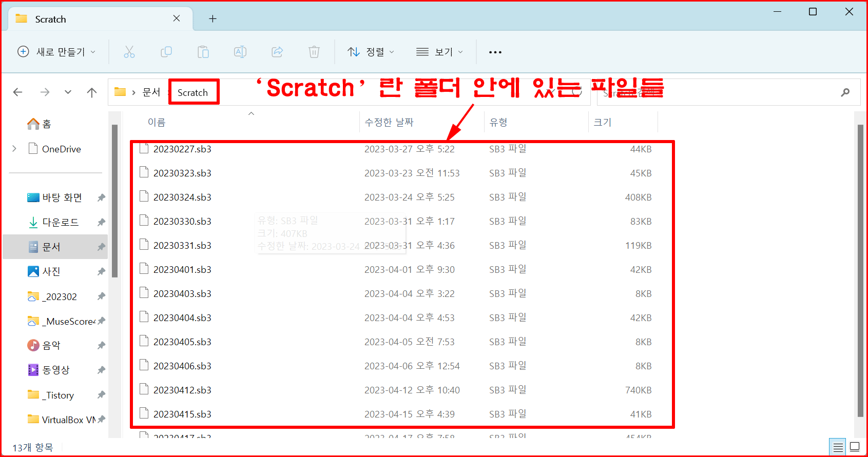Click the file list vertical scrollbar
The image size is (868, 457).
[x=860, y=271]
